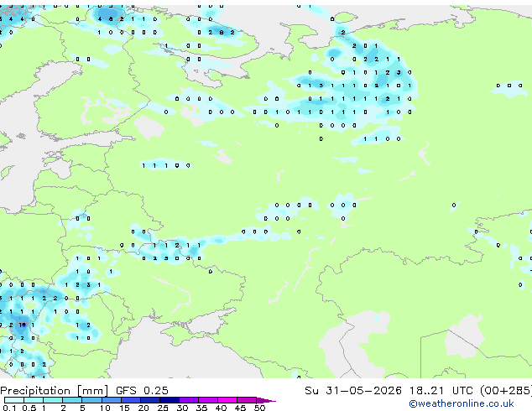
Task: Click the '20' legend tick label
Action: (143, 408)
